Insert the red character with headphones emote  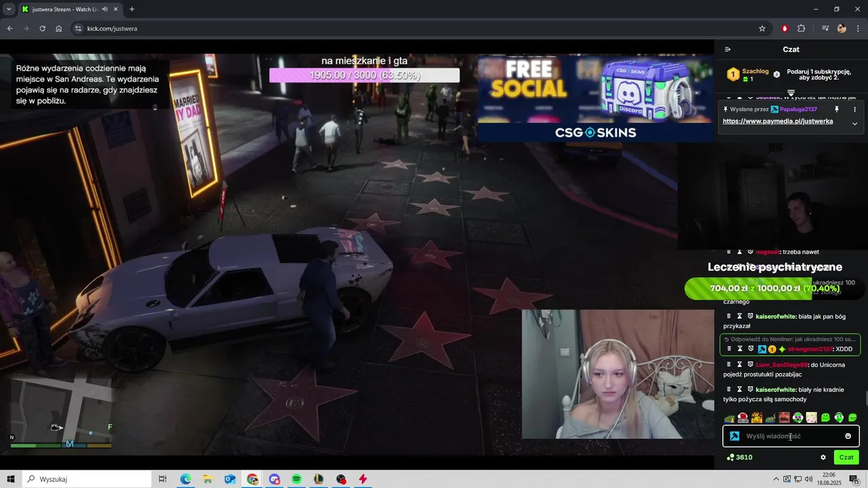pos(743,418)
